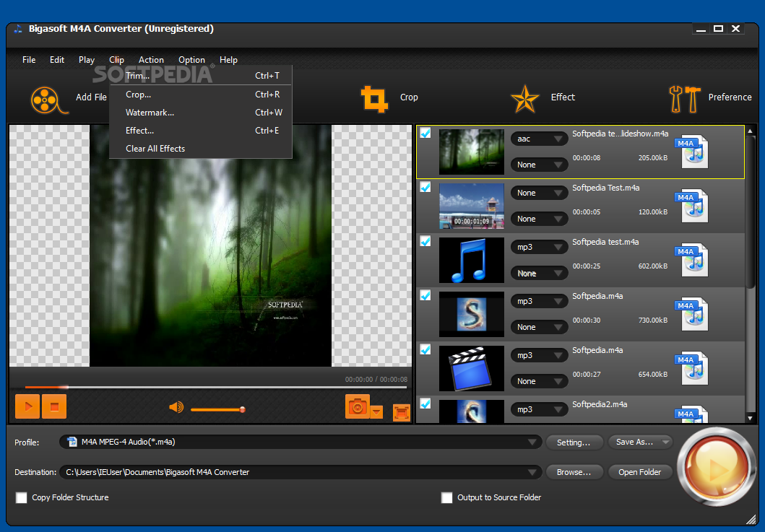Viewport: 765px width, 532px height.
Task: Open Preference wrench and hammer icon
Action: (685, 99)
